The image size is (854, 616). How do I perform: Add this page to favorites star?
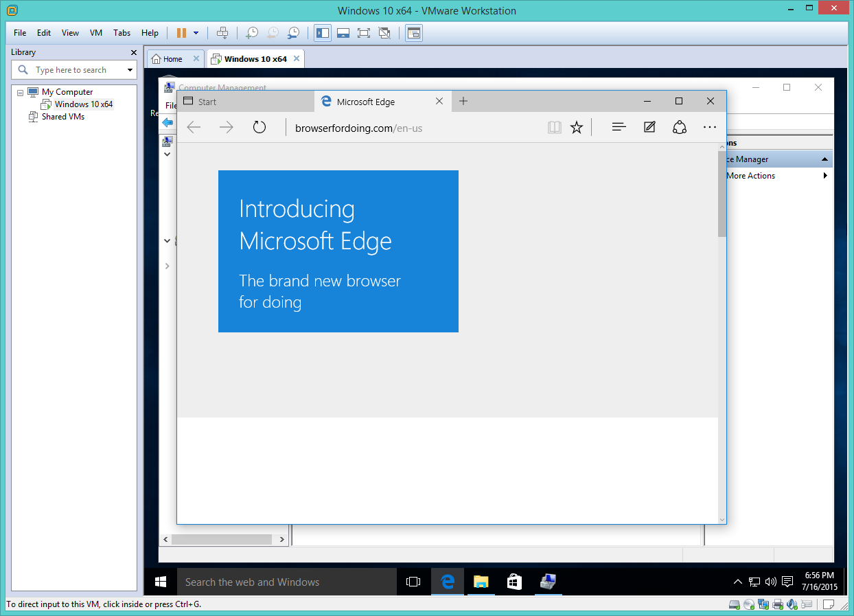click(577, 127)
